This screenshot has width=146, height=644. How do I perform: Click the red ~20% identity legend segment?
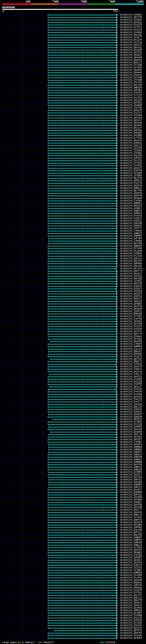pos(16,4)
